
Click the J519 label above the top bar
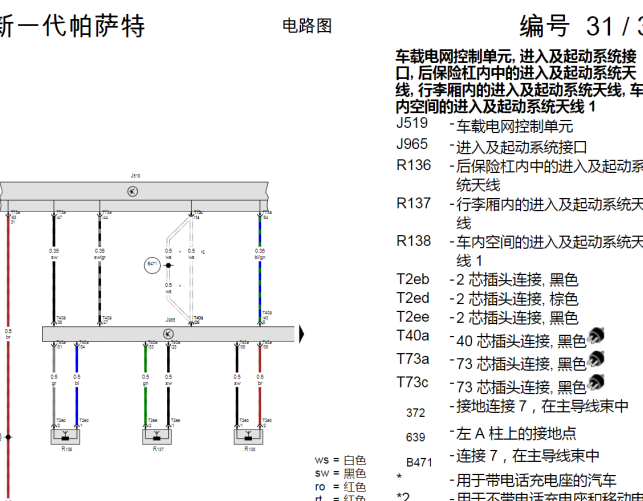click(135, 175)
